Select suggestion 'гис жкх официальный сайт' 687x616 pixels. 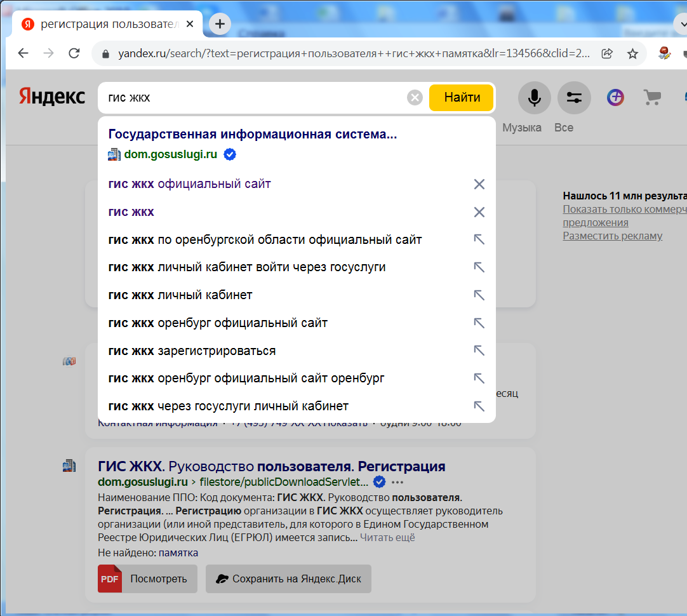tap(189, 184)
